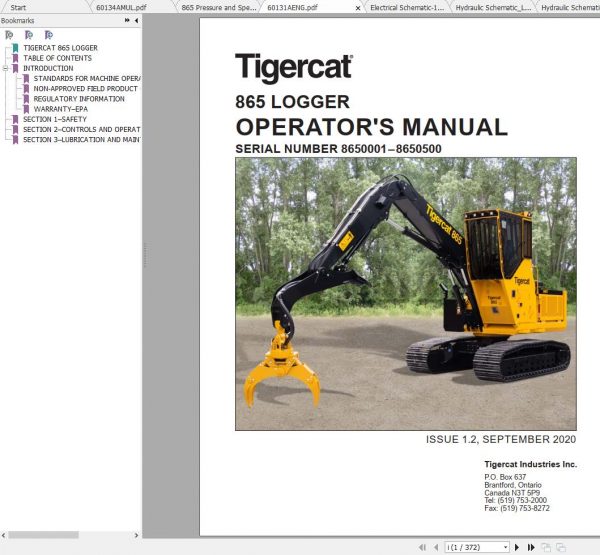Screen dimensions: 600x555
Task: Open the TABLE OF CONTENTS bookmark
Action: pyautogui.click(x=57, y=58)
